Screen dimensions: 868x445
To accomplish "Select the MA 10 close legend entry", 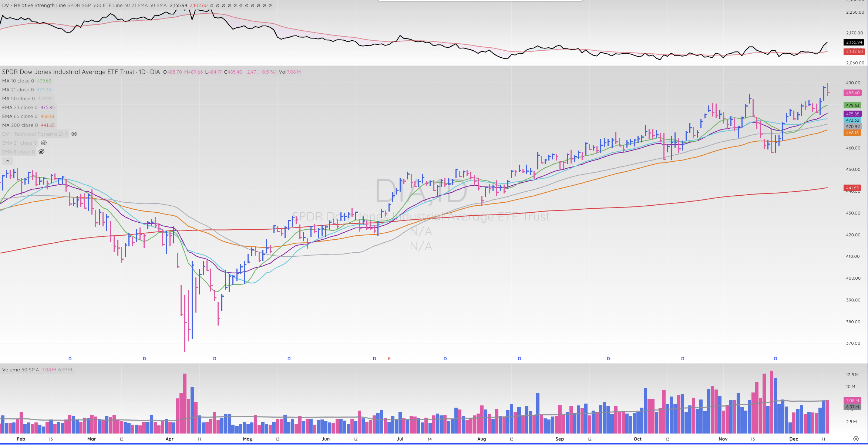I will click(18, 81).
